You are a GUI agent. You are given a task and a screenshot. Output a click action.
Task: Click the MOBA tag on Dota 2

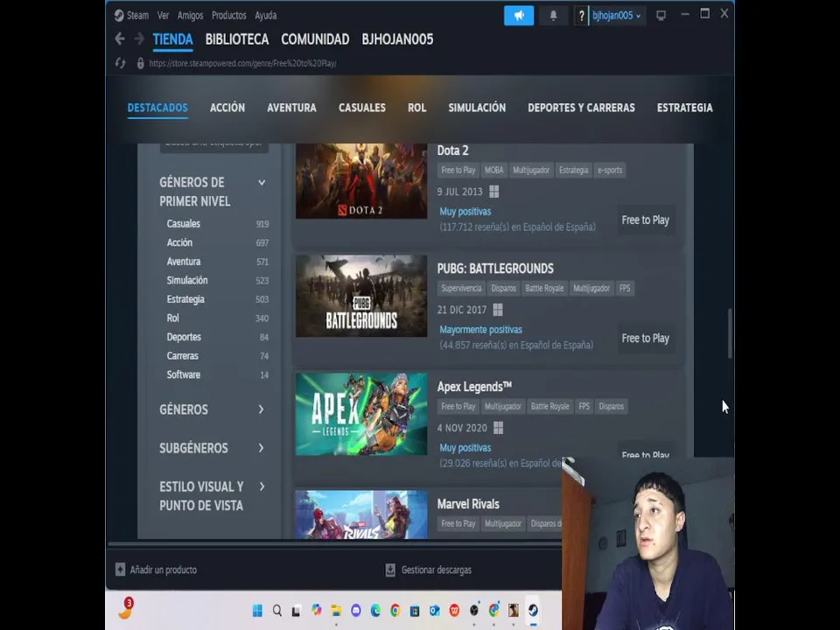[x=493, y=171]
